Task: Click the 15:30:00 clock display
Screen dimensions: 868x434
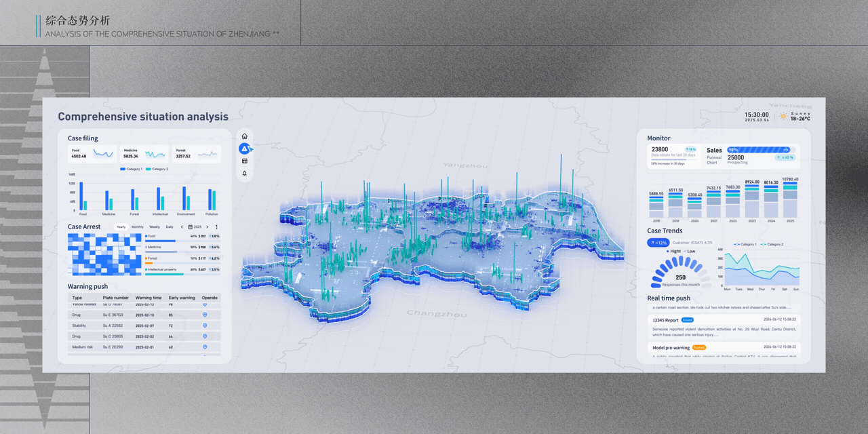Action: point(756,115)
